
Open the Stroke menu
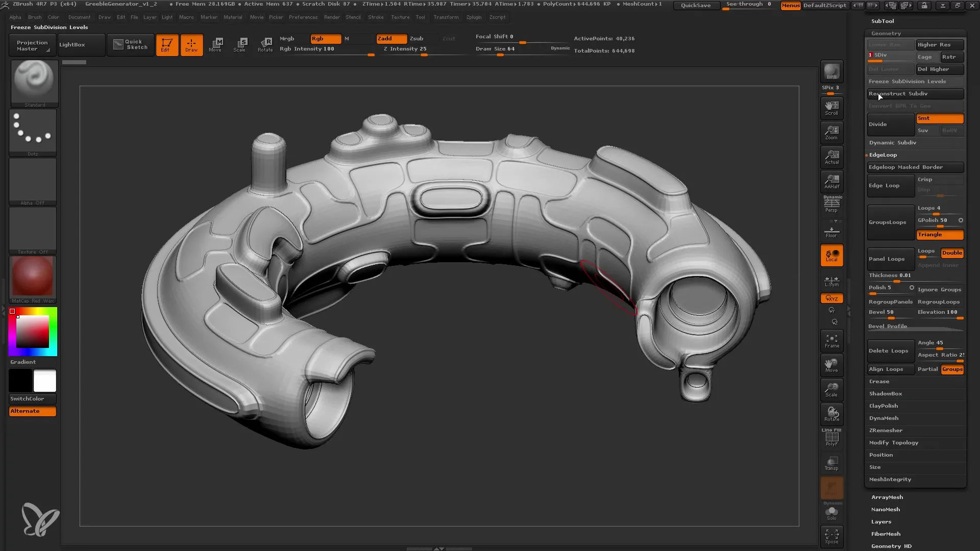(376, 17)
